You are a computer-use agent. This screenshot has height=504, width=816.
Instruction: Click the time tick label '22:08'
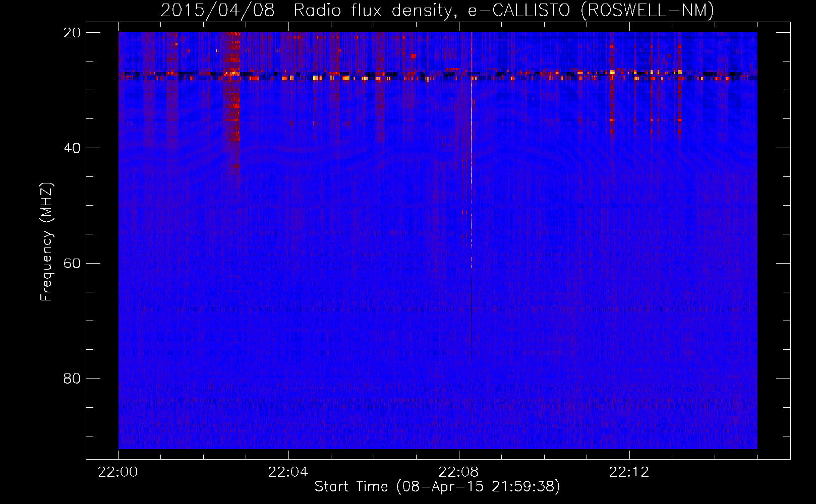(459, 472)
